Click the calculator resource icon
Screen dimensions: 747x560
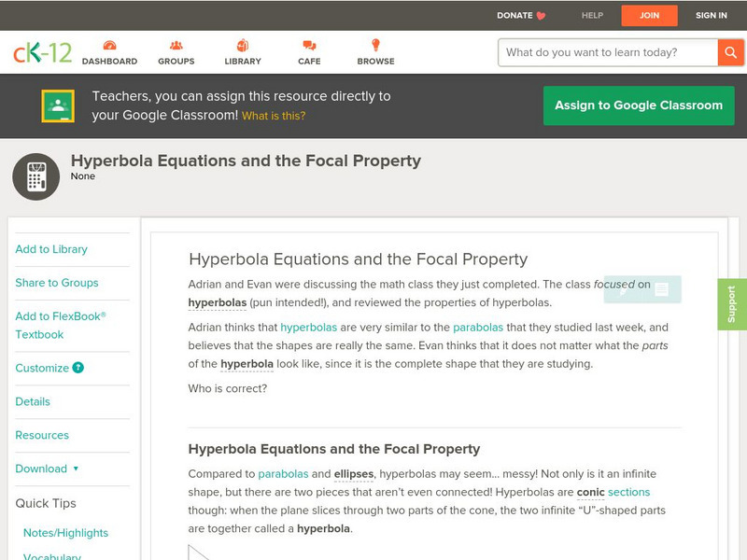36,176
